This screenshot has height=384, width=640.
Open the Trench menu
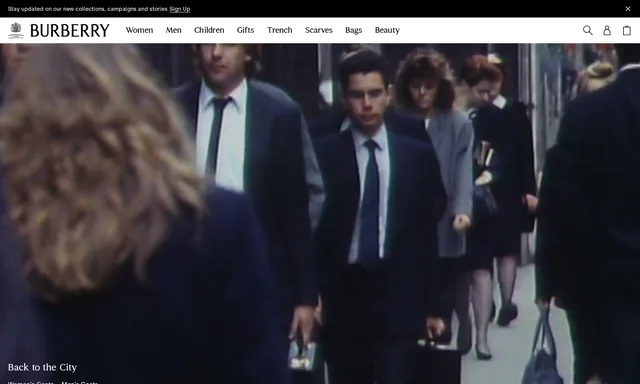(280, 30)
